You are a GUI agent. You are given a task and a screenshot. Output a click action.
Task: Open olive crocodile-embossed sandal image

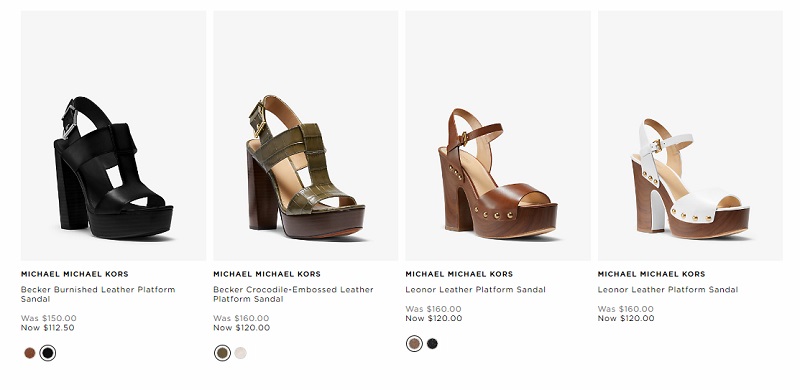pos(306,135)
